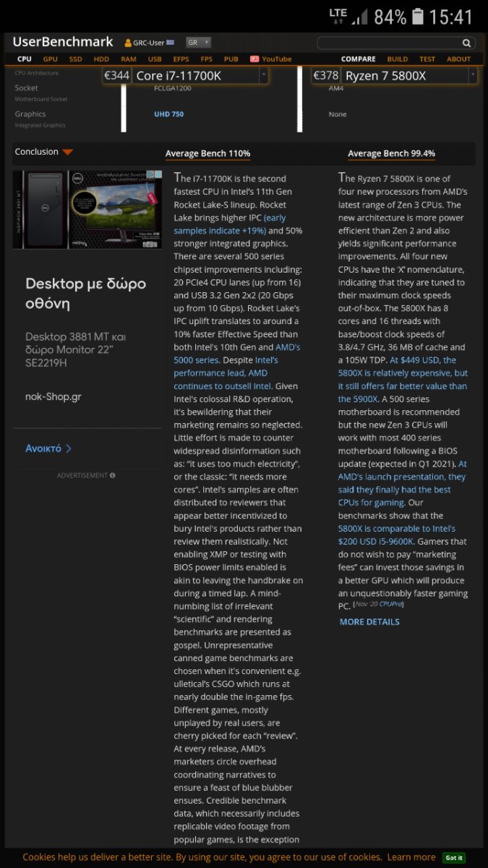The width and height of the screenshot is (488, 868).
Task: Click the Desktop με δώρο οθόνη ad title
Action: tap(85, 294)
